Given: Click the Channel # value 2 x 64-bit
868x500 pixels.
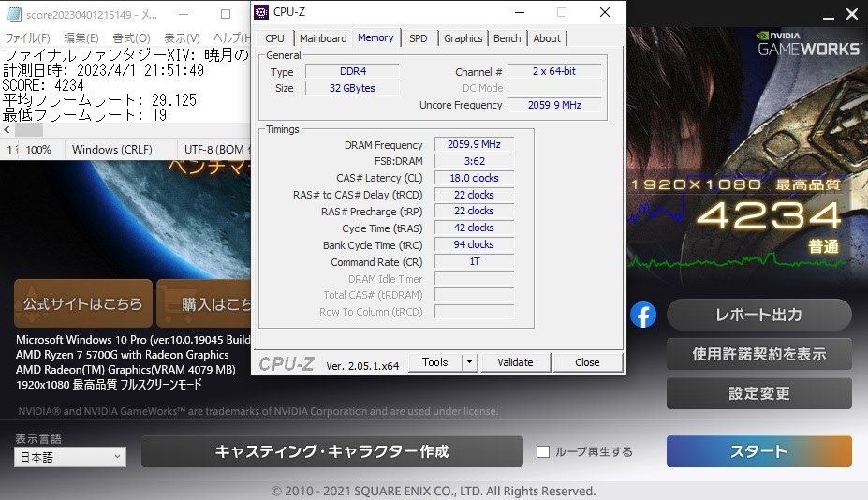Looking at the screenshot, I should coord(554,71).
